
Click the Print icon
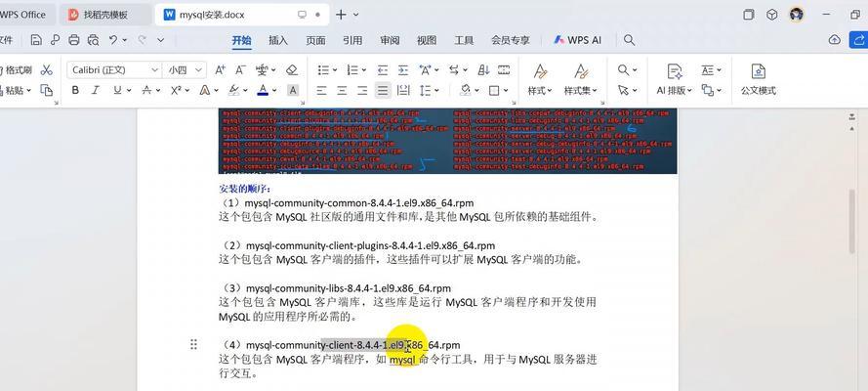click(73, 40)
